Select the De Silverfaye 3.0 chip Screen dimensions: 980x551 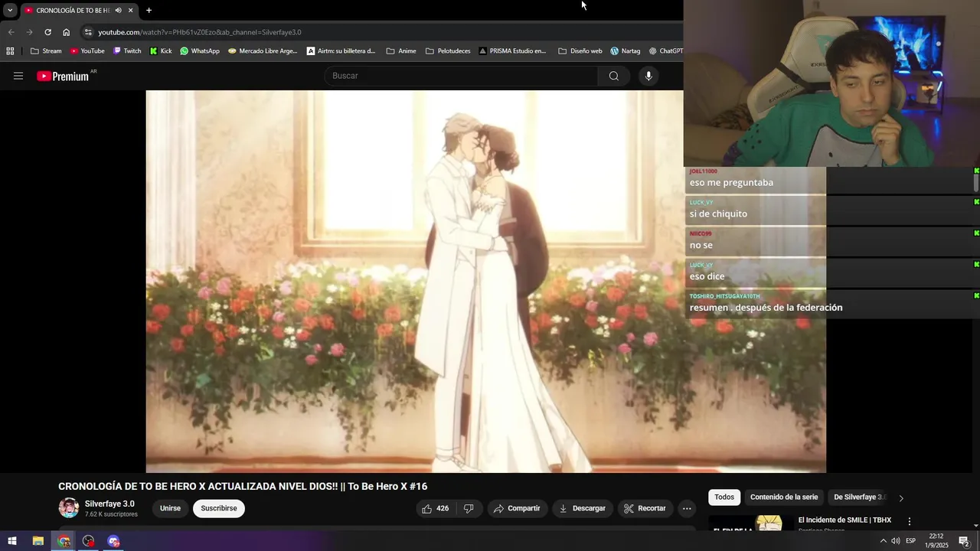(x=859, y=497)
